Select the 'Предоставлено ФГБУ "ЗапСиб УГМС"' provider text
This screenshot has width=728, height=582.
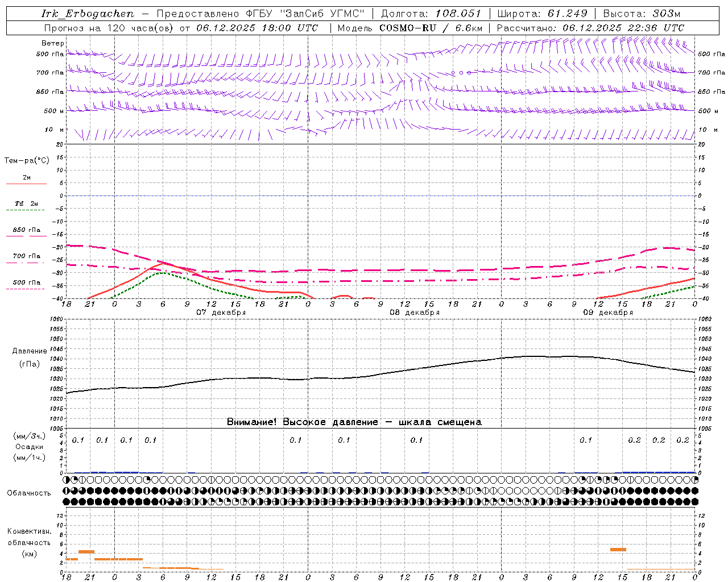(260, 14)
